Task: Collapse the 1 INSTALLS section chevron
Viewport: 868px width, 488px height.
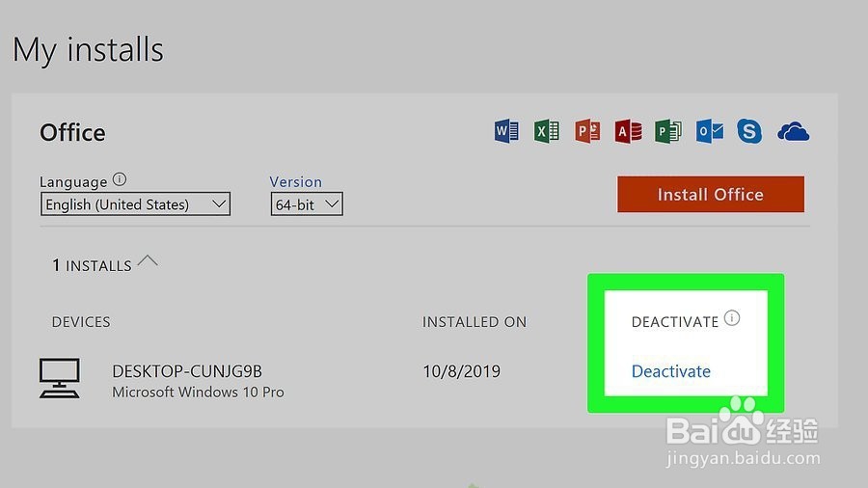Action: (x=148, y=261)
